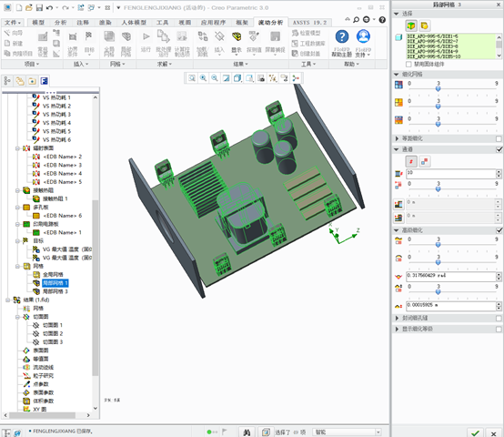
Task: Open the smart selection filter dropdown in status bar
Action: click(378, 432)
